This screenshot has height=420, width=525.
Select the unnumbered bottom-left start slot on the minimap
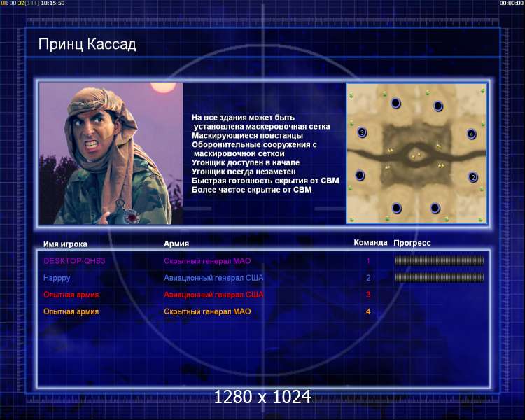397,208
